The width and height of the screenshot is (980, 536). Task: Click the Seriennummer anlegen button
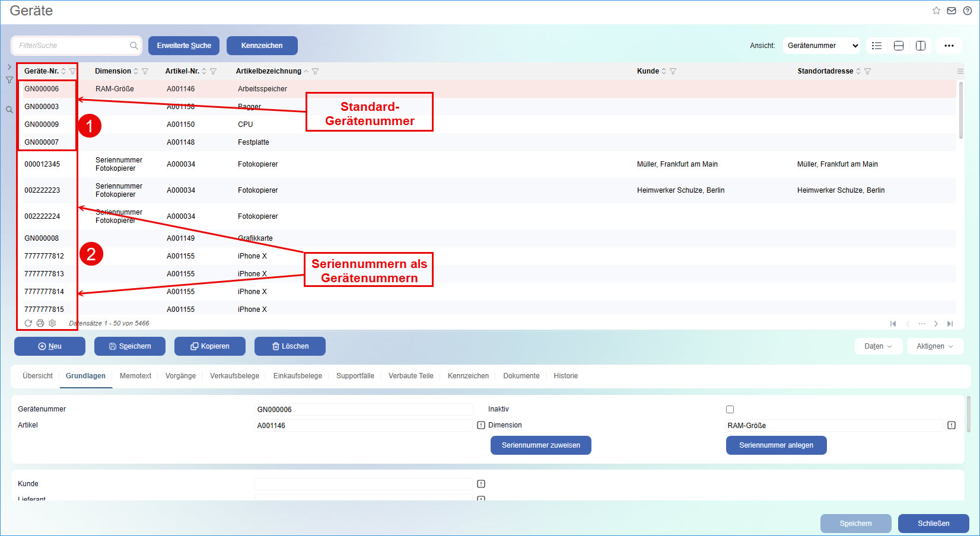(x=777, y=445)
